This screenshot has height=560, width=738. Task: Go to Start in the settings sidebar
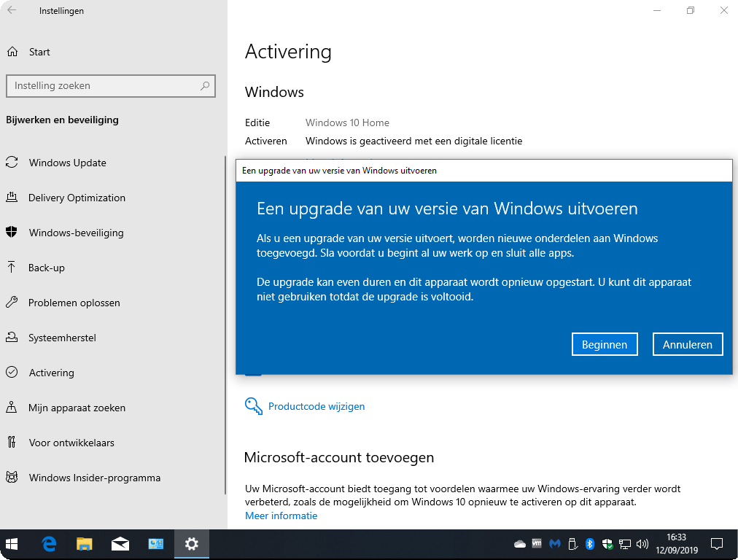click(39, 52)
